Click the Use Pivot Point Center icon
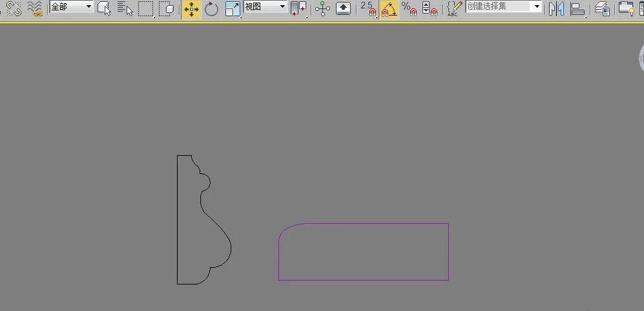Screen dimensions: 644x311 (298, 8)
